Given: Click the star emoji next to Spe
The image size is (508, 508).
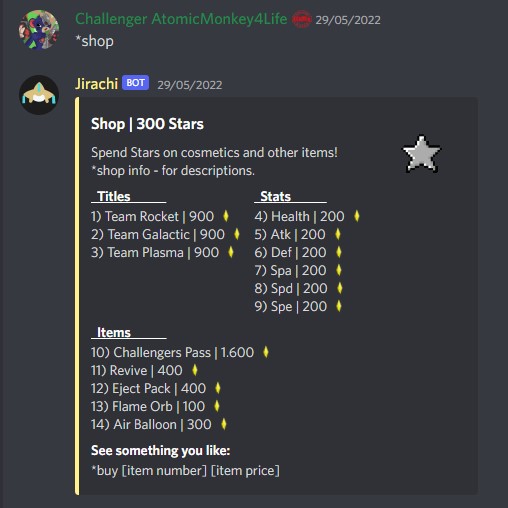Looking at the screenshot, I should click(x=339, y=306).
